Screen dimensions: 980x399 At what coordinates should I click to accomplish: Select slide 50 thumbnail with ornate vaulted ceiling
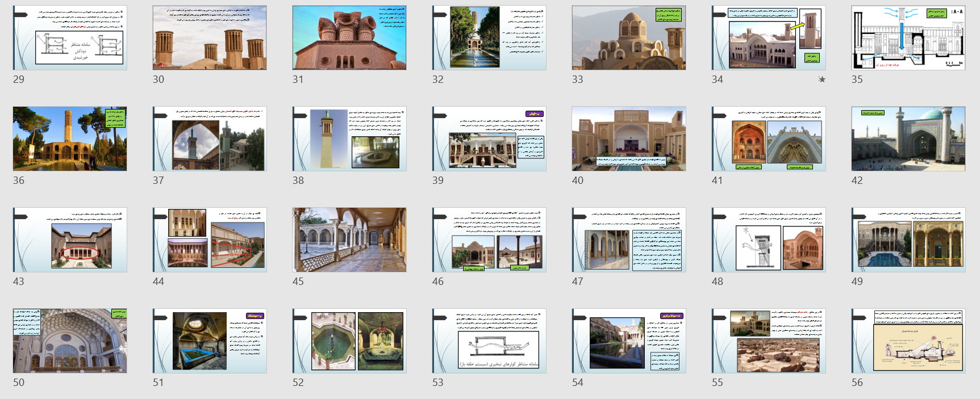tap(70, 341)
